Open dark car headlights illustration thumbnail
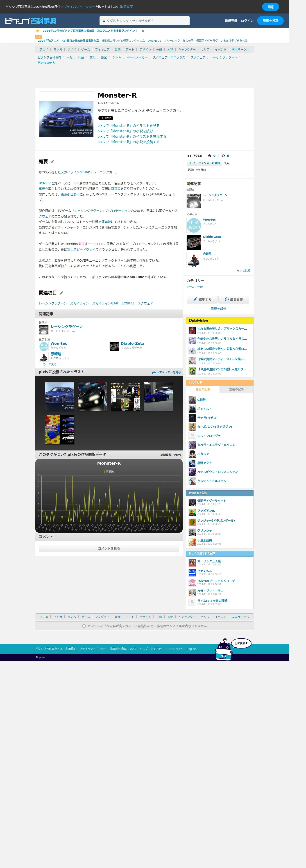The image size is (306, 868). (93, 397)
